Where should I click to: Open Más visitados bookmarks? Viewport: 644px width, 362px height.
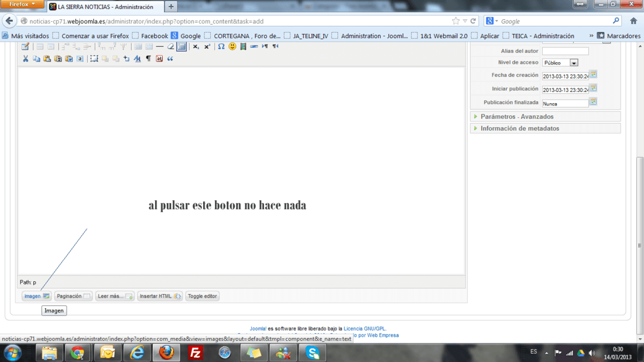pyautogui.click(x=25, y=36)
